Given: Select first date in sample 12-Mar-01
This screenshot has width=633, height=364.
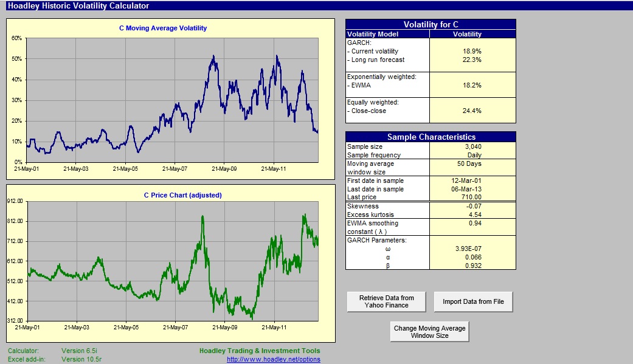Looking at the screenshot, I should tap(466, 180).
